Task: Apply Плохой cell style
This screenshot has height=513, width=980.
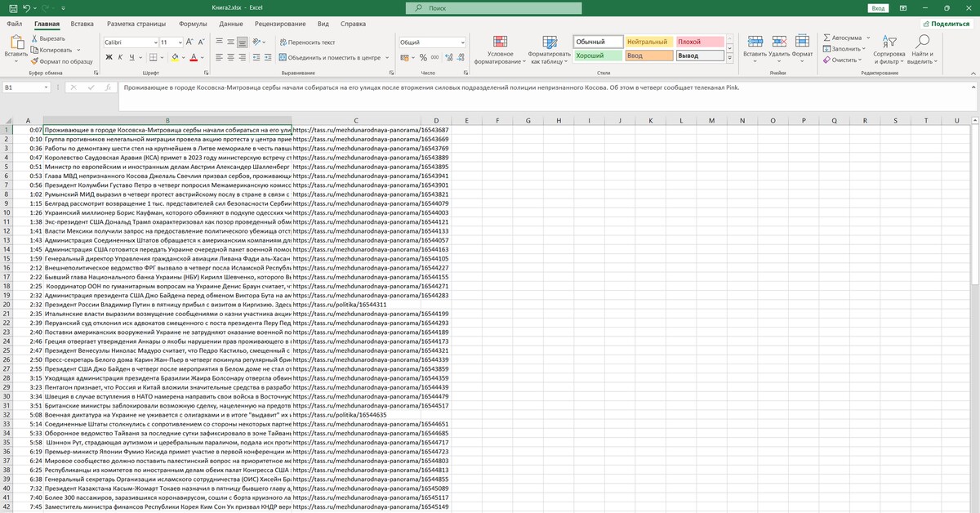Action: (701, 42)
